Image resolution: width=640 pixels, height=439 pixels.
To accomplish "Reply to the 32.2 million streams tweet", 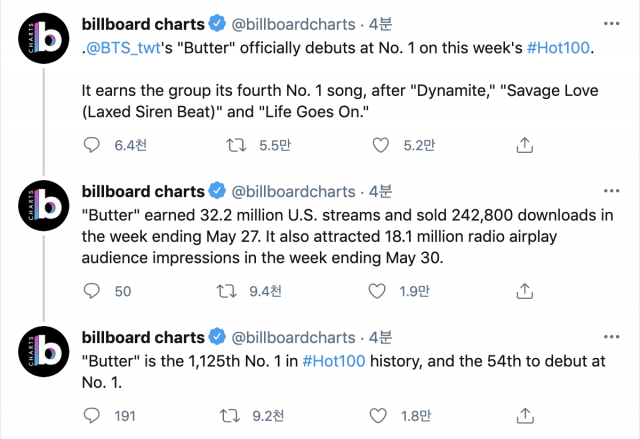I will pos(91,291).
